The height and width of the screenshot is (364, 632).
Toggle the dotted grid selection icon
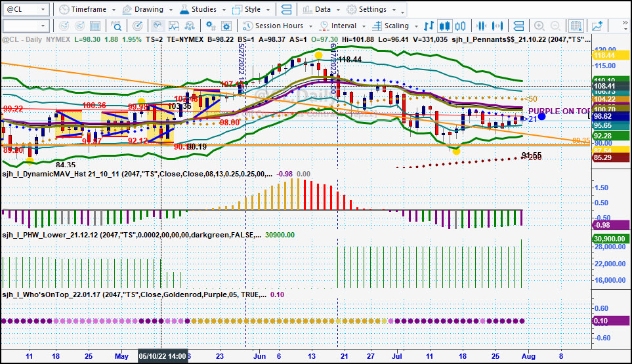(x=576, y=26)
